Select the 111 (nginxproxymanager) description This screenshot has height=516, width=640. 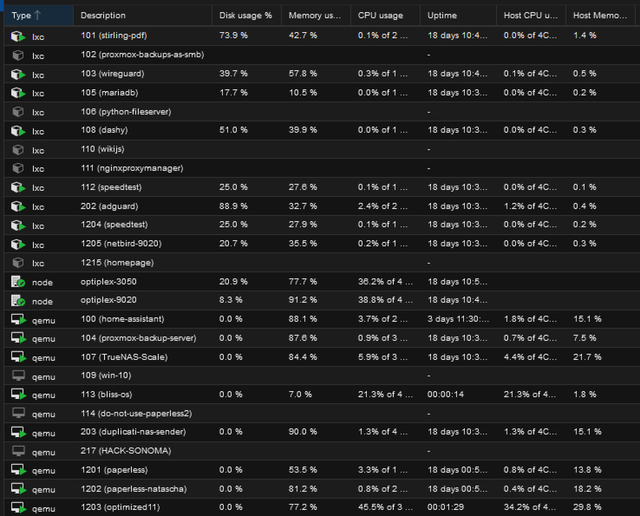click(132, 168)
